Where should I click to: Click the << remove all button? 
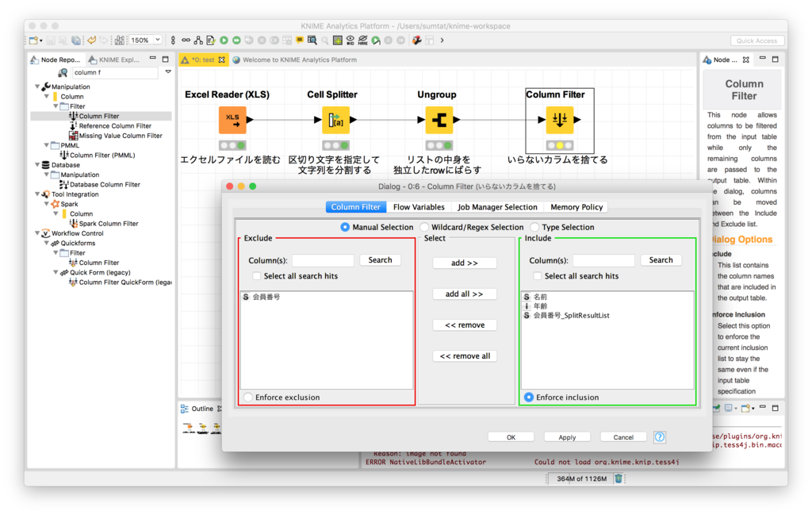[465, 356]
